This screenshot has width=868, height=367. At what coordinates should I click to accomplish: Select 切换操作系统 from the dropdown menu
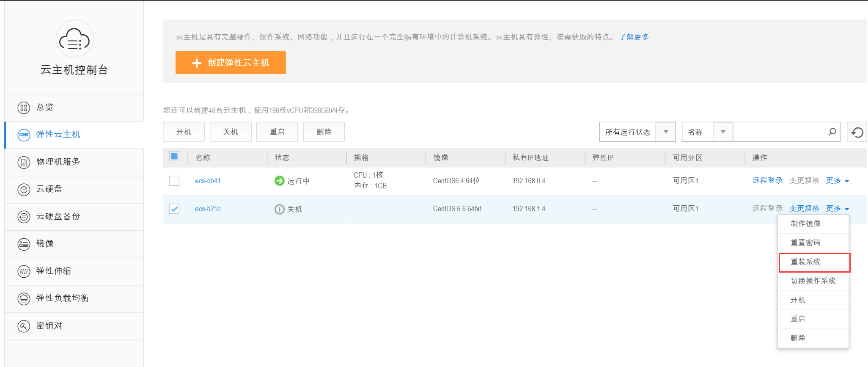pyautogui.click(x=813, y=281)
